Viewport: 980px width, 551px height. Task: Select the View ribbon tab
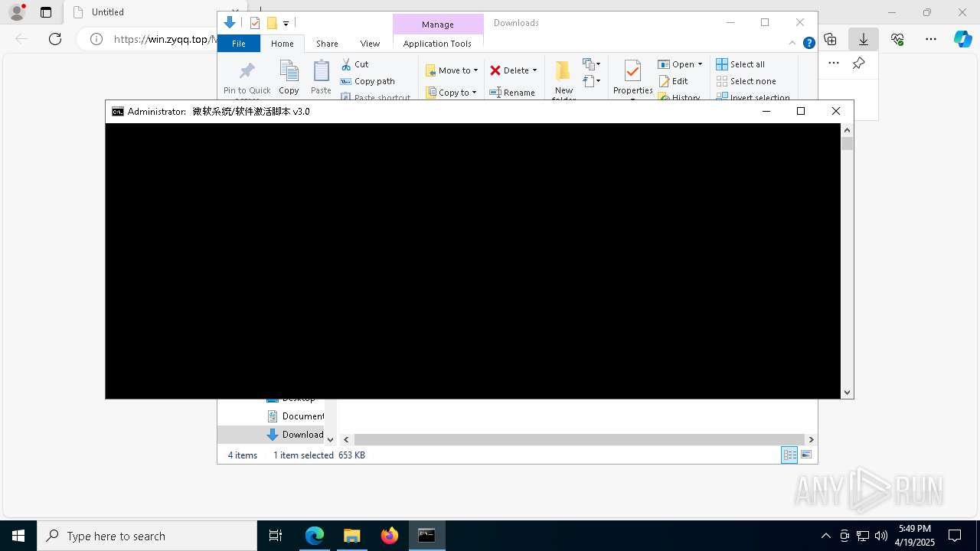pos(370,44)
